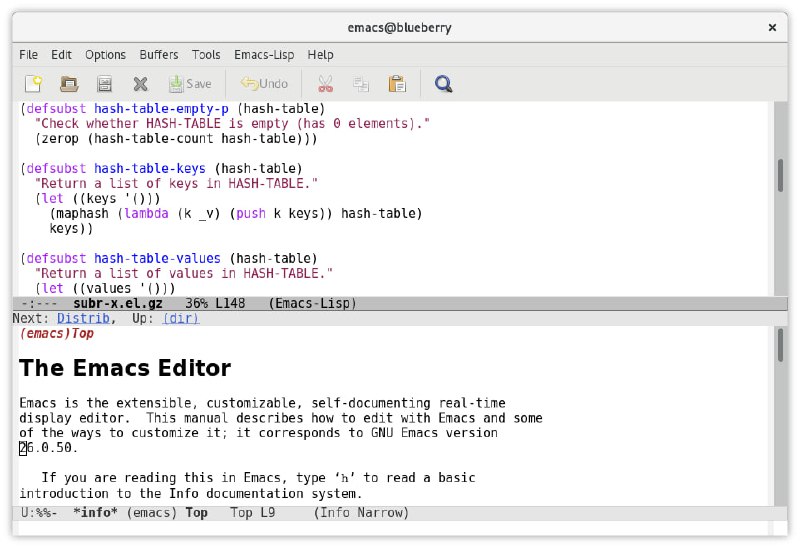The width and height of the screenshot is (800, 548).
Task: Click the subr-x.el.gz buffer name in the mode line
Action: tap(114, 303)
